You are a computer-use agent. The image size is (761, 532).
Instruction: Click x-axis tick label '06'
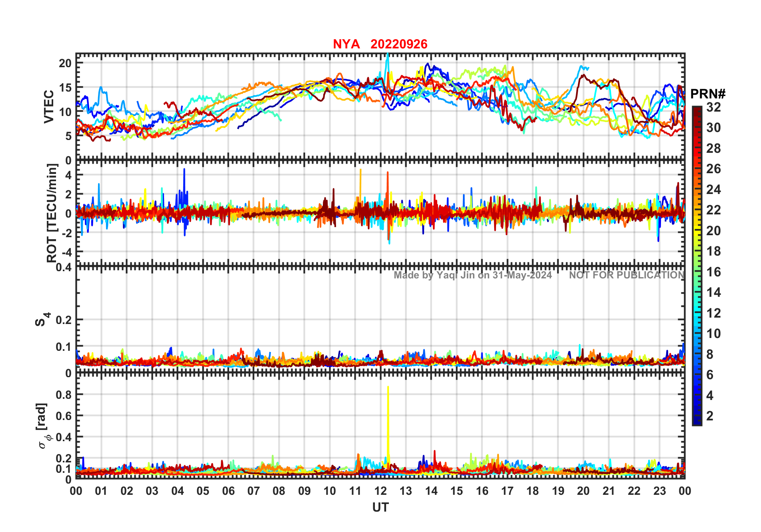tap(228, 491)
